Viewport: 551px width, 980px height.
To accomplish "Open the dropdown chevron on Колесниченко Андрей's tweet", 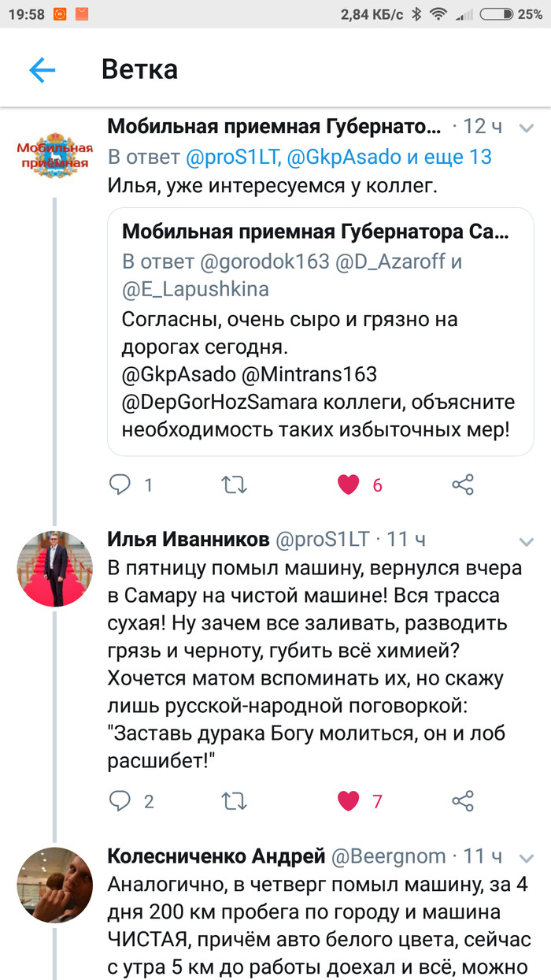I will coord(527,858).
